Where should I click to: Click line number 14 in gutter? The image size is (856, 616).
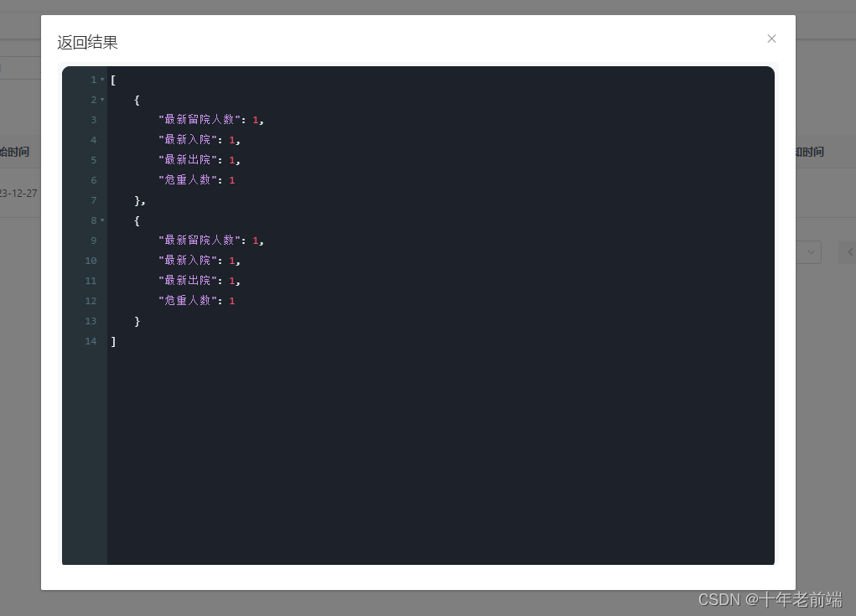point(91,341)
